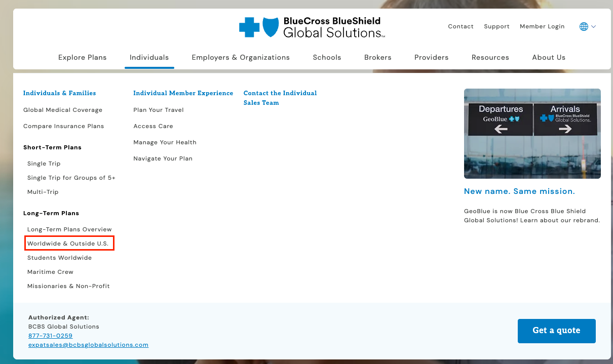Open the About Us menu
This screenshot has height=364, width=613.
549,57
